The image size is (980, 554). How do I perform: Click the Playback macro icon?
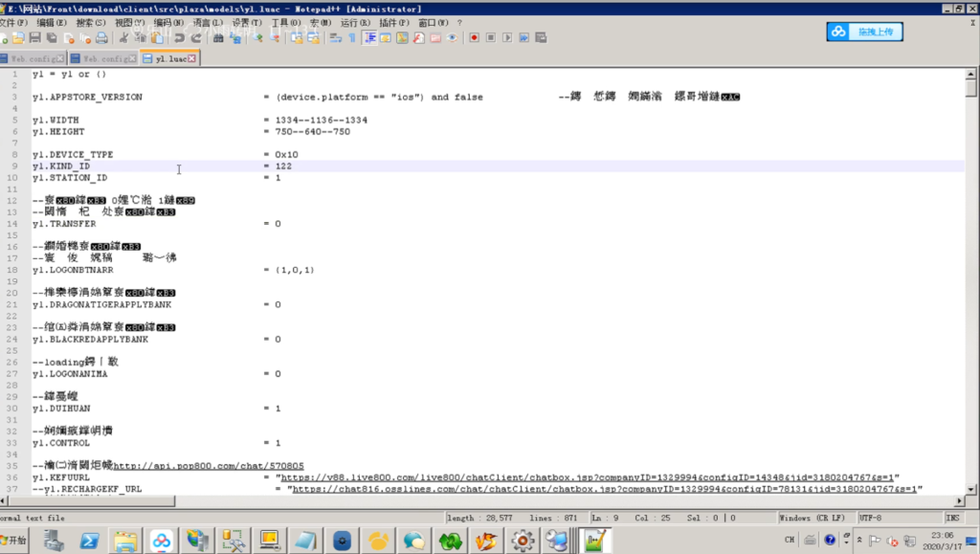[x=507, y=38]
